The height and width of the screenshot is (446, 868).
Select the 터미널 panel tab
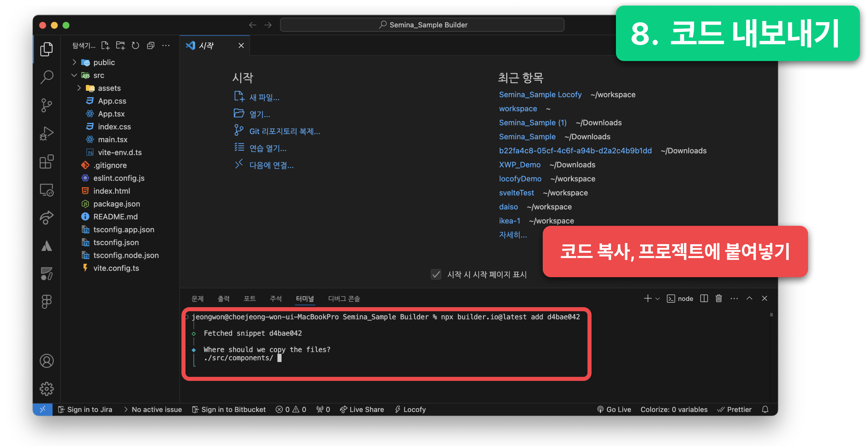305,298
